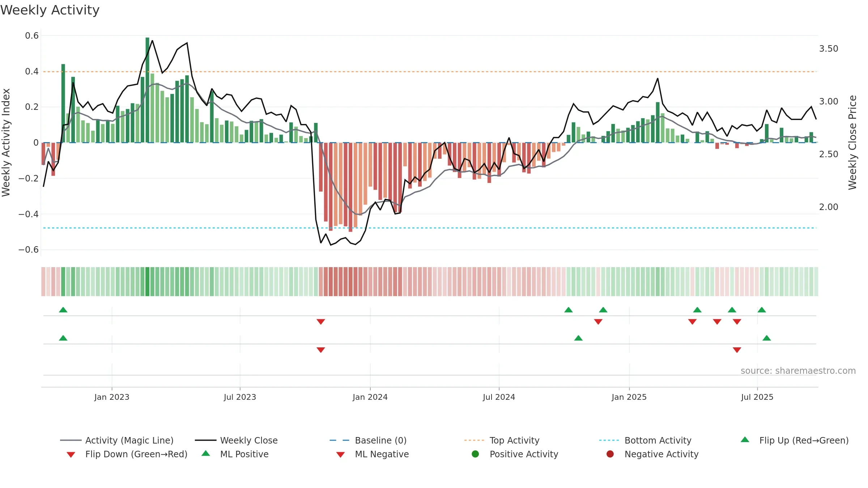Image resolution: width=868 pixels, height=488 pixels.
Task: Toggle the Bottom Activity legend entry
Action: point(645,440)
